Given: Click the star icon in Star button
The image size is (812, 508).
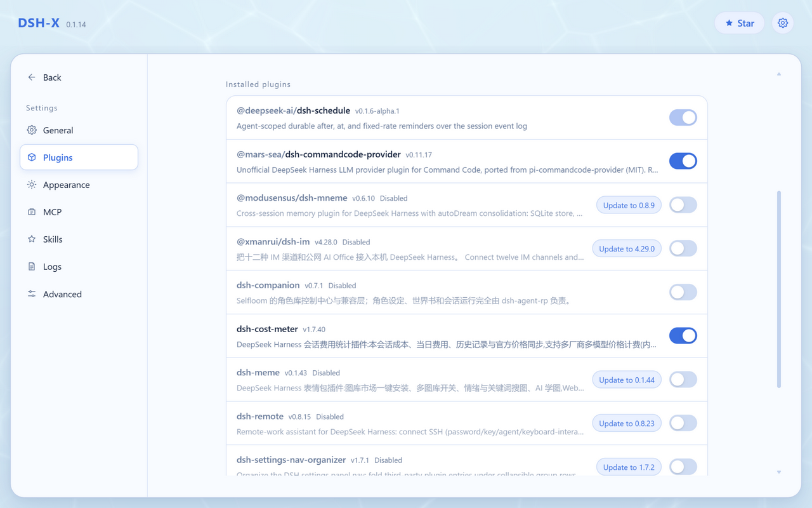Looking at the screenshot, I should [729, 23].
